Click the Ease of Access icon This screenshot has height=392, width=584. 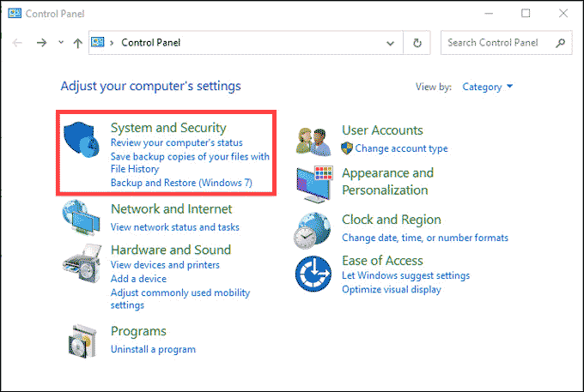(313, 274)
